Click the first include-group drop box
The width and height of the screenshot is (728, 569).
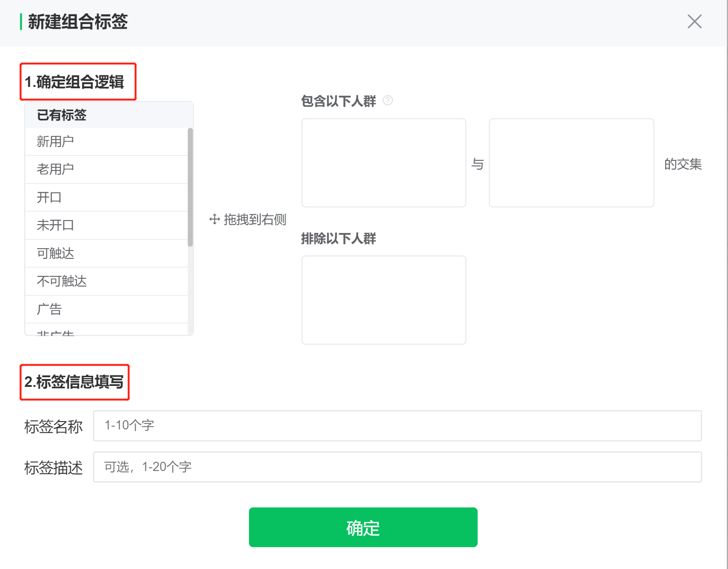383,163
